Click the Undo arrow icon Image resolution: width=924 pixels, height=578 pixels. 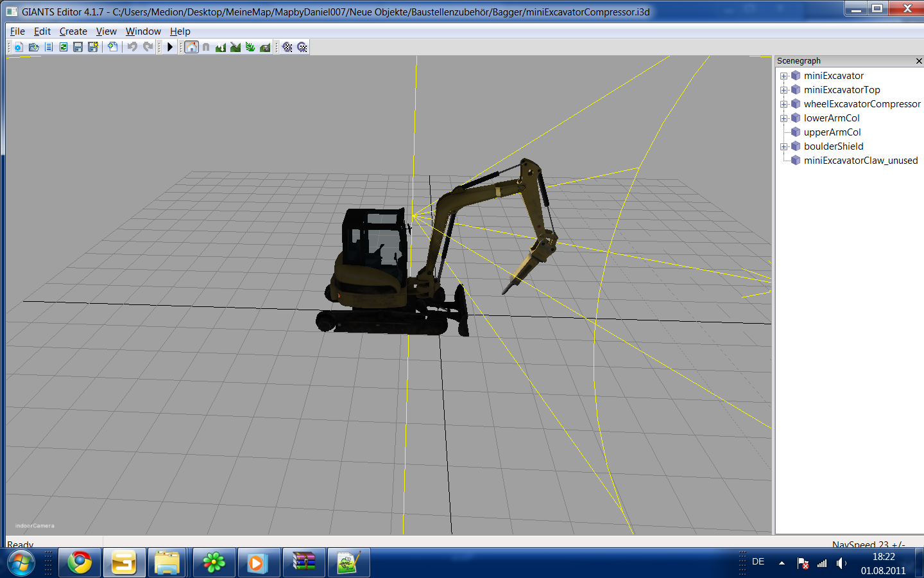tap(132, 47)
